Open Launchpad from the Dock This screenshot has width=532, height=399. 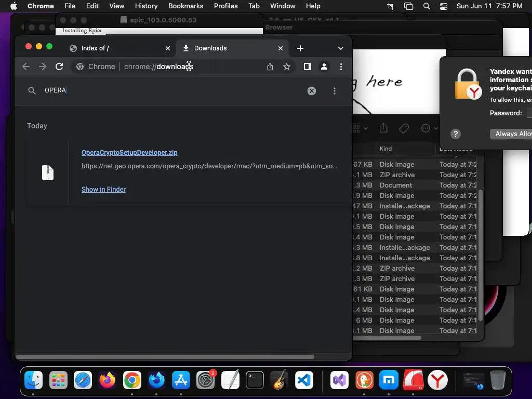(x=58, y=380)
